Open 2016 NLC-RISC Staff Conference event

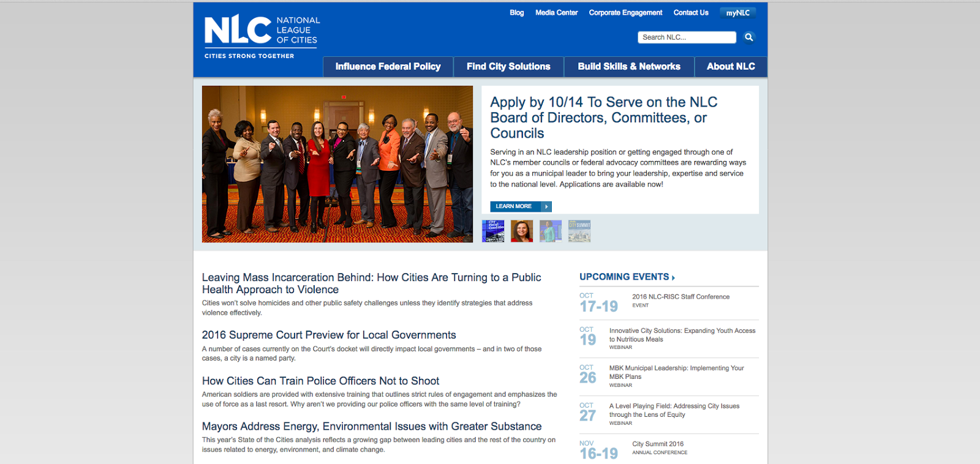[680, 297]
